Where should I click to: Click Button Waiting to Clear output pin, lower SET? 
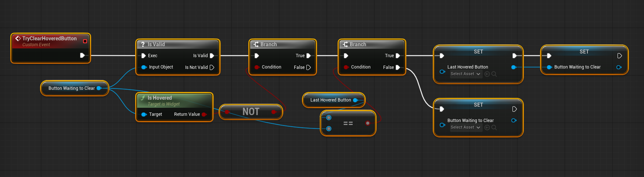pyautogui.click(x=514, y=120)
